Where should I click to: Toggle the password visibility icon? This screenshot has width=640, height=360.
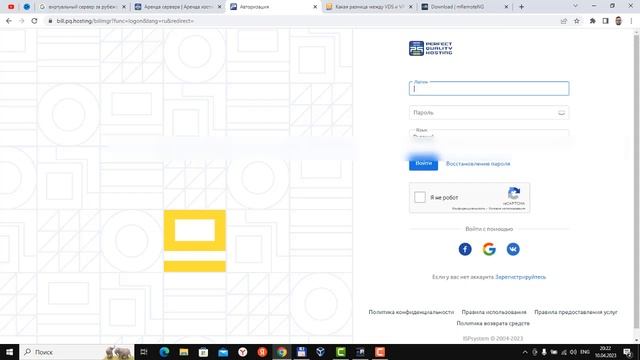point(562,113)
